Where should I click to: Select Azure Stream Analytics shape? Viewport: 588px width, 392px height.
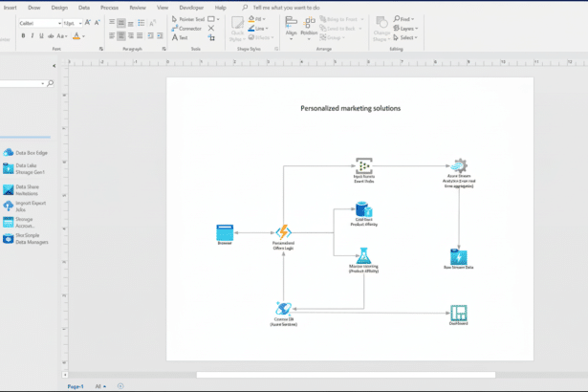459,165
